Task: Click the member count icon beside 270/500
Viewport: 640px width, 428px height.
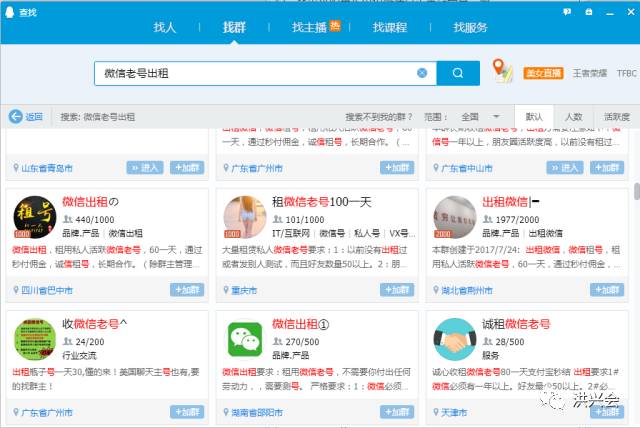Action: coord(278,342)
